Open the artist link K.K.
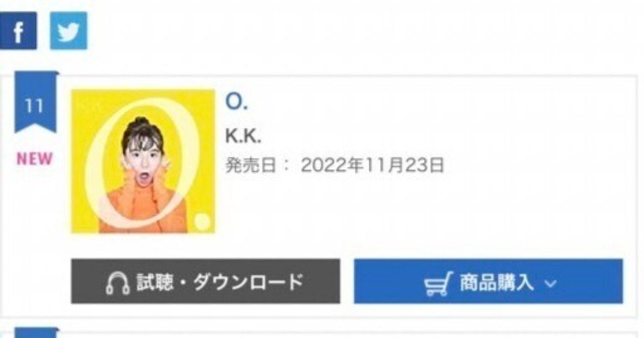This screenshot has width=644, height=338. point(243,137)
